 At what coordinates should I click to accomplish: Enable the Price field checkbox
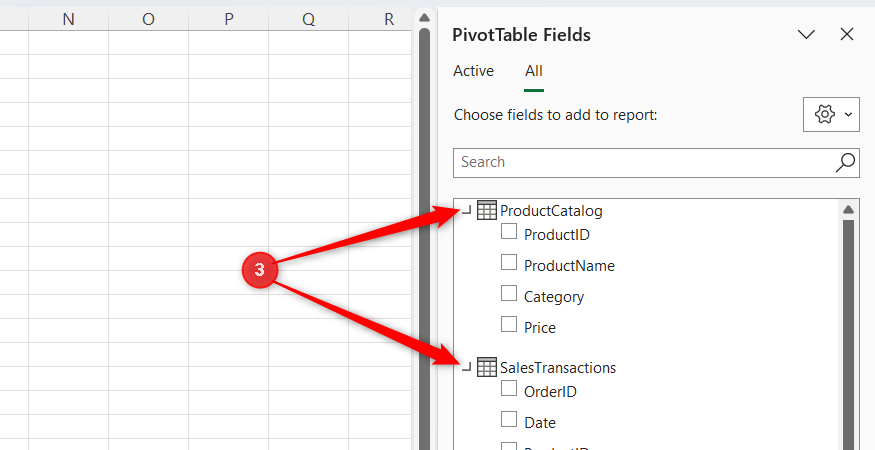pos(508,324)
